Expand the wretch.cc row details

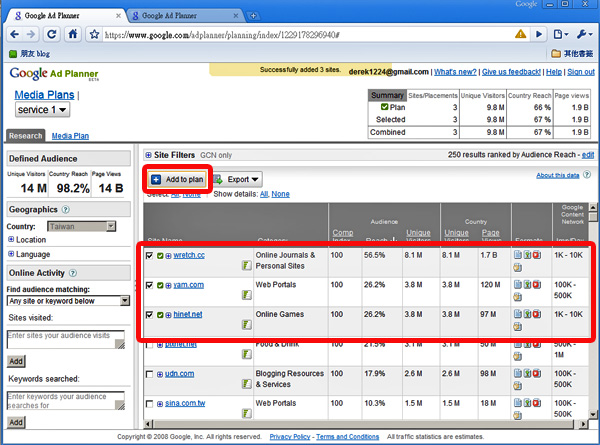(168, 256)
